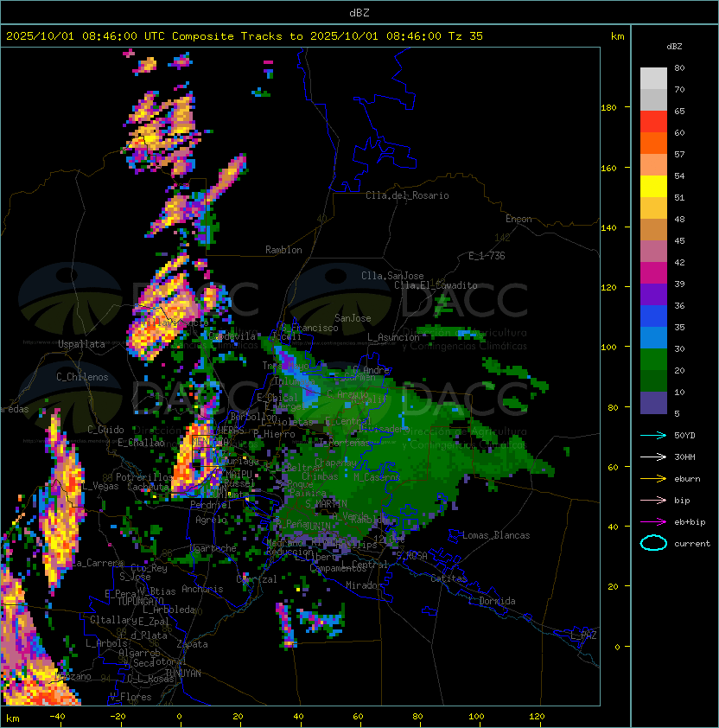
Task: Click the 'La_Carrera' map label
Action: 99,563
